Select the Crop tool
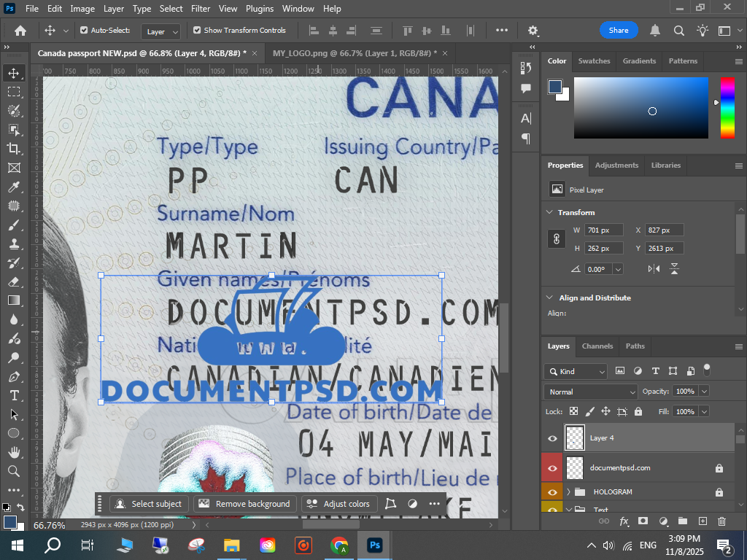This screenshot has height=560, width=747. 13,149
